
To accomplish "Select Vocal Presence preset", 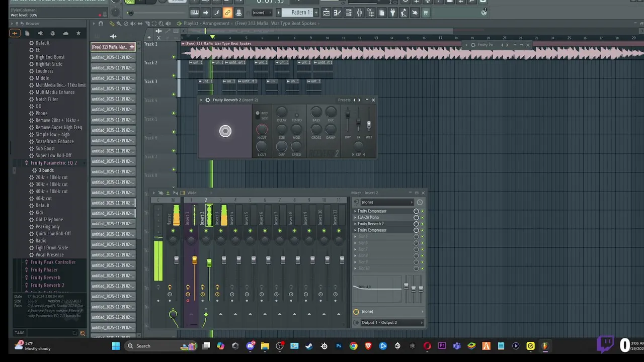I will tap(49, 255).
